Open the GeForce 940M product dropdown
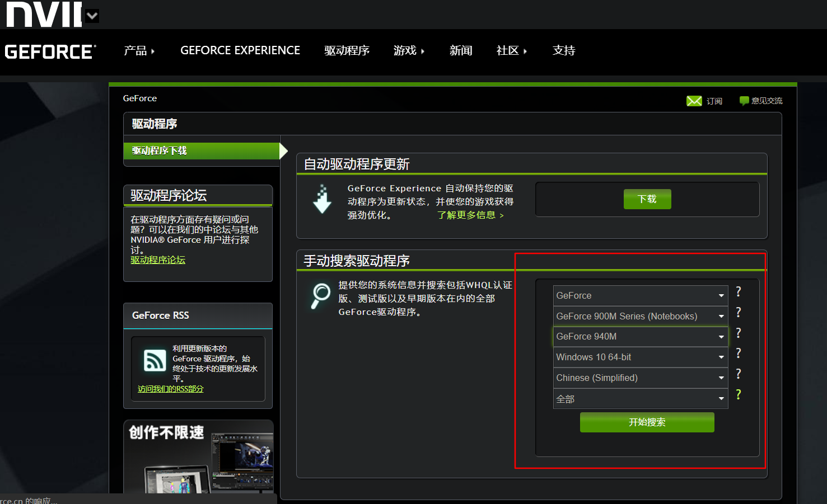The image size is (827, 504). (x=641, y=336)
